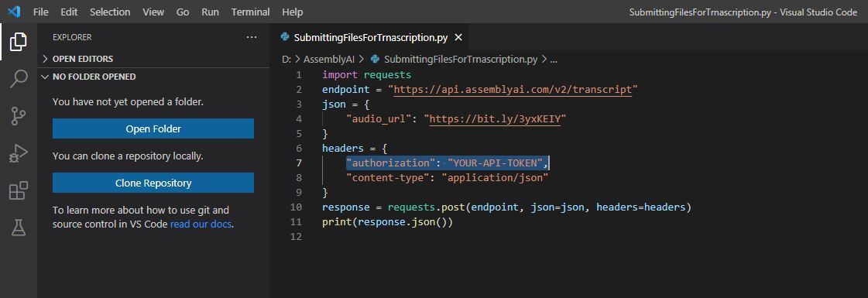The height and width of the screenshot is (298, 868).
Task: Follow the read our docs link
Action: pos(201,224)
